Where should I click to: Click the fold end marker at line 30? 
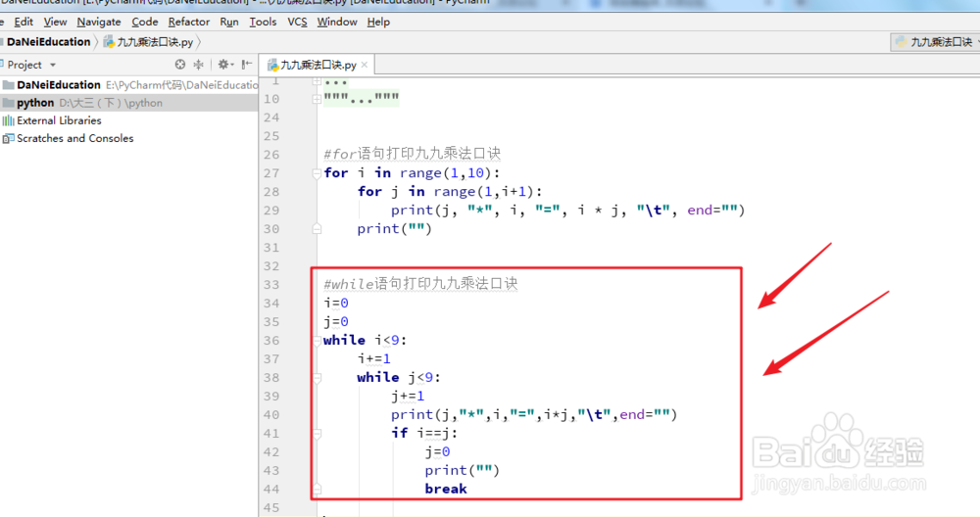[x=317, y=229]
